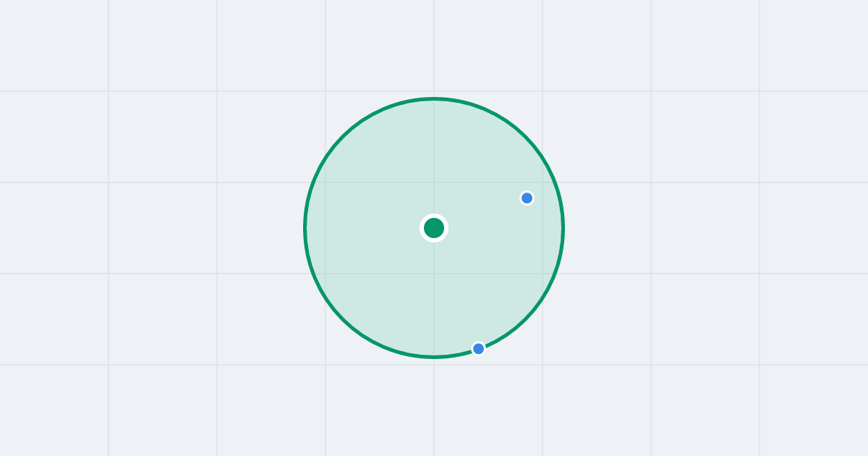The width and height of the screenshot is (868, 456).
Task: Select the blue dot on the circle's edge
Action: click(x=479, y=349)
